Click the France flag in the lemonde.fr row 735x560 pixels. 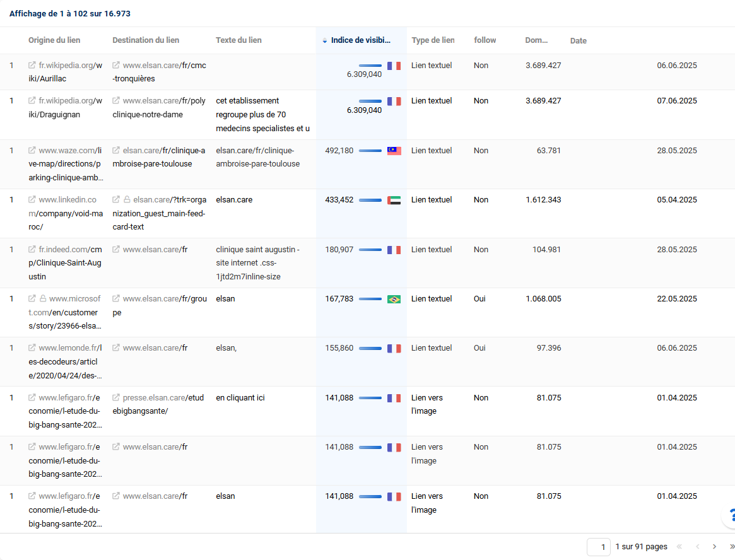394,349
